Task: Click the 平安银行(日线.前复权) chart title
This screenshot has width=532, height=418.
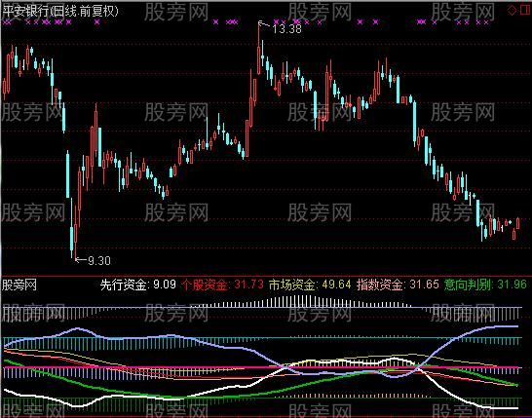Action: (60, 11)
